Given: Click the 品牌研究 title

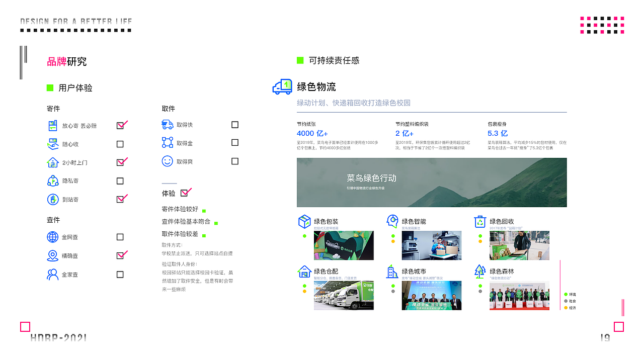Looking at the screenshot, I should (x=66, y=62).
